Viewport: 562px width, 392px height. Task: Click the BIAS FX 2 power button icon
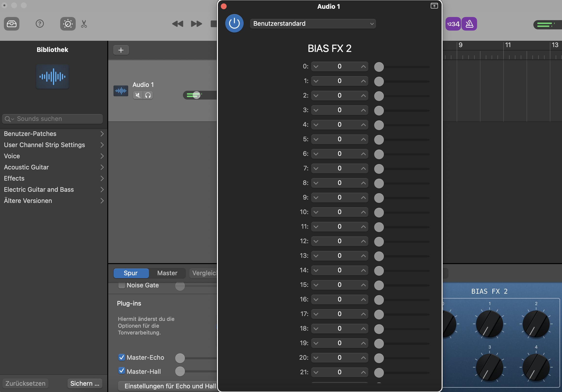[234, 24]
